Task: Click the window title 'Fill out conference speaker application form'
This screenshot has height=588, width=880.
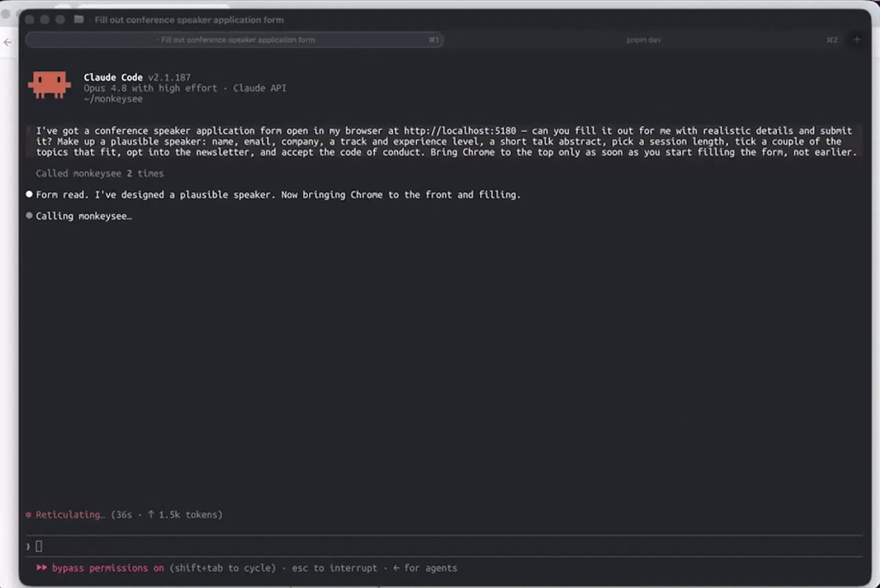Action: pos(189,20)
